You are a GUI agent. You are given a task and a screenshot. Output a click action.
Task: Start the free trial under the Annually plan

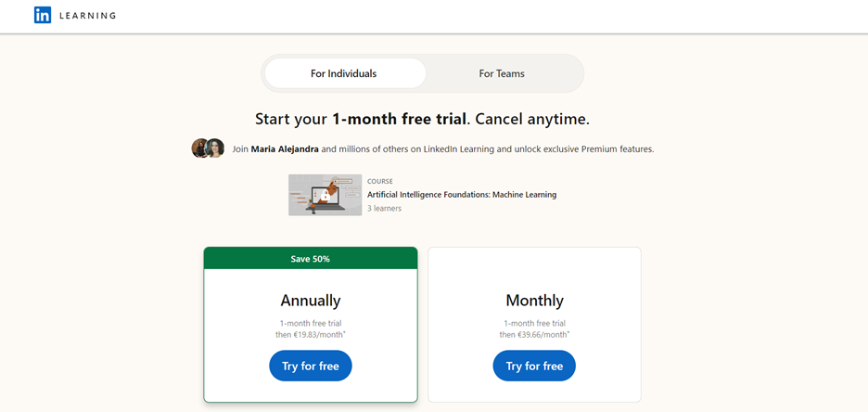click(311, 366)
